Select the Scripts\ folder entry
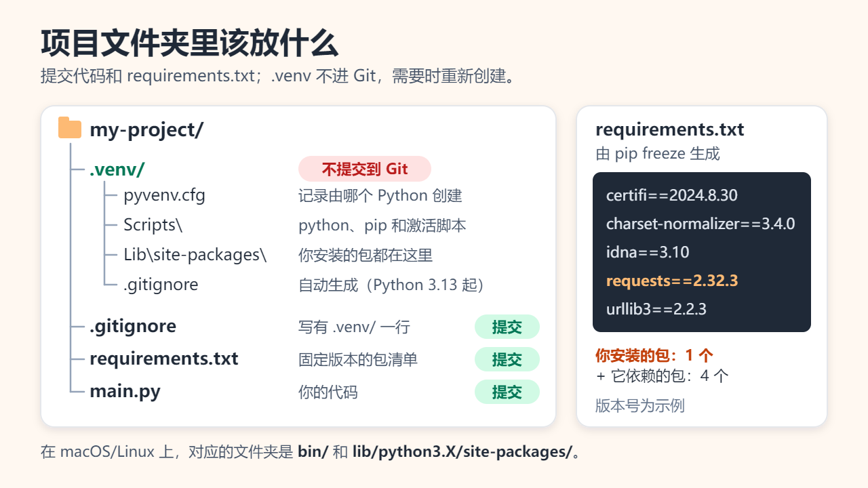 coord(153,225)
